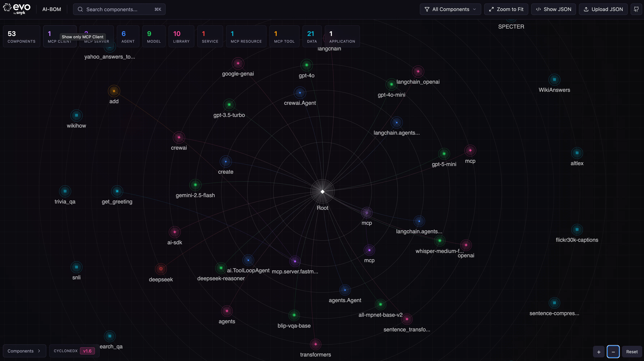This screenshot has width=644, height=361.
Task: Select the snli data node
Action: 76,267
